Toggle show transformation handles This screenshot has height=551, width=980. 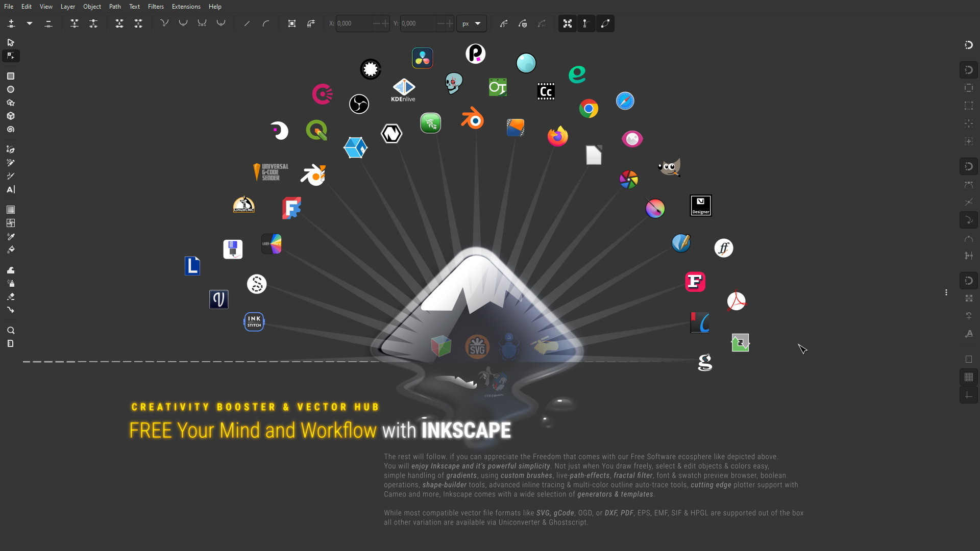click(x=568, y=23)
